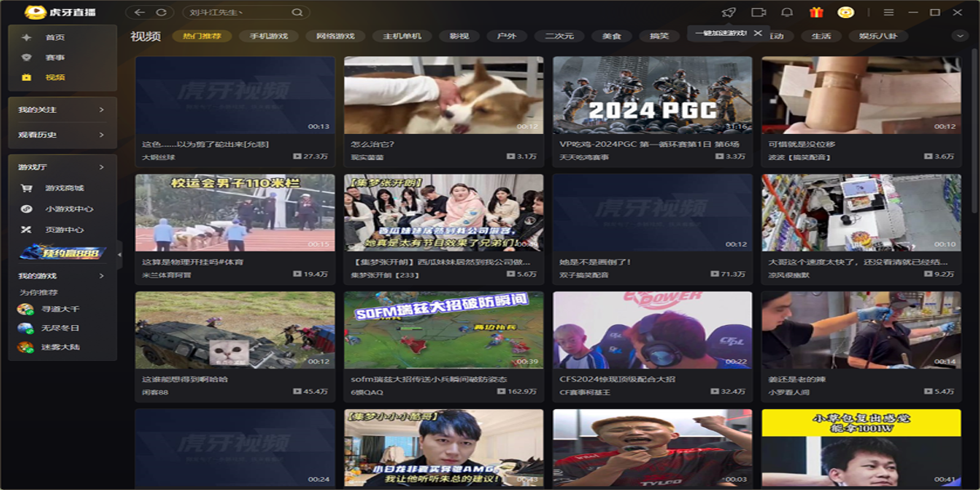
Task: Select the 二次元 category tab
Action: tap(559, 36)
